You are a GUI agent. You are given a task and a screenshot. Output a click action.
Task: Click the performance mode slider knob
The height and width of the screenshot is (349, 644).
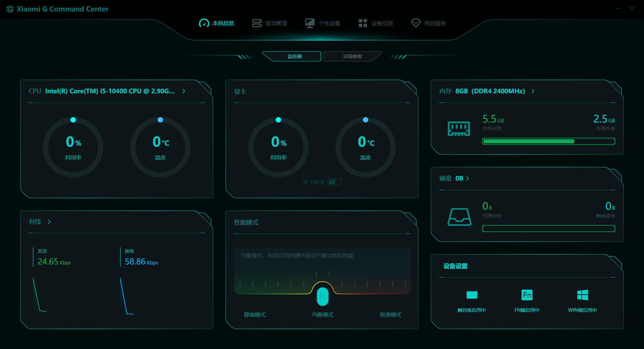pyautogui.click(x=323, y=297)
